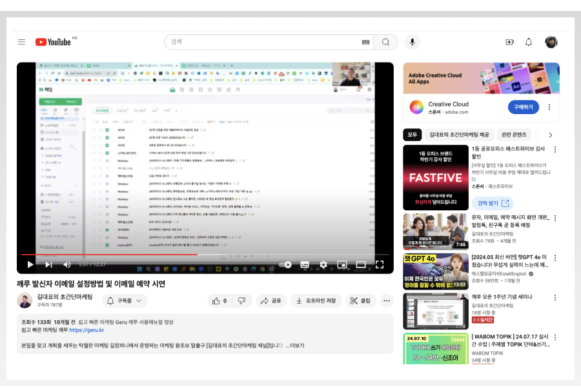Image resolution: width=581 pixels, height=392 pixels.
Task: Open the notifications bell
Action: 529,42
